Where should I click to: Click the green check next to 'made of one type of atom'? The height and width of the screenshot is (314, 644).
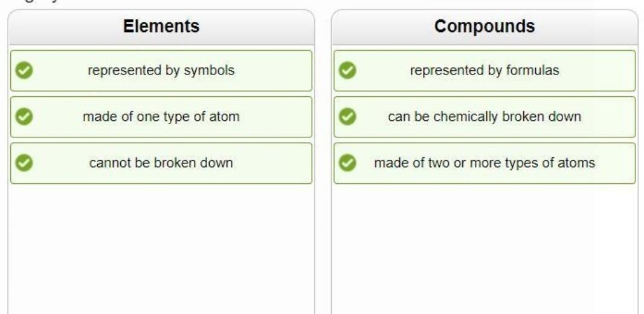coord(24,117)
